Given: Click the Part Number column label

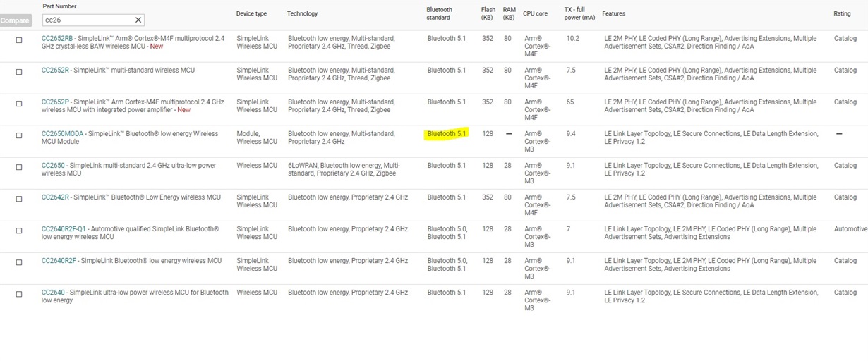Looking at the screenshot, I should [x=59, y=6].
